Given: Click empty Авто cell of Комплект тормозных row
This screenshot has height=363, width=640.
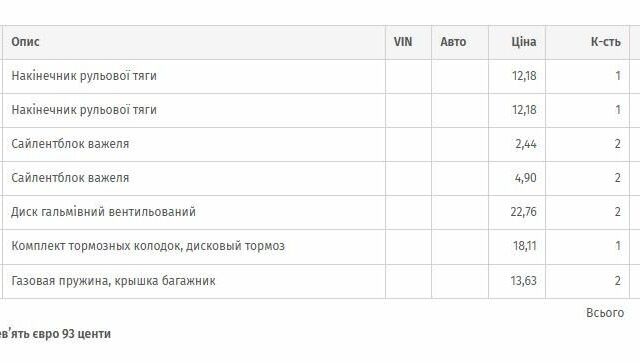Looking at the screenshot, I should pyautogui.click(x=460, y=247).
